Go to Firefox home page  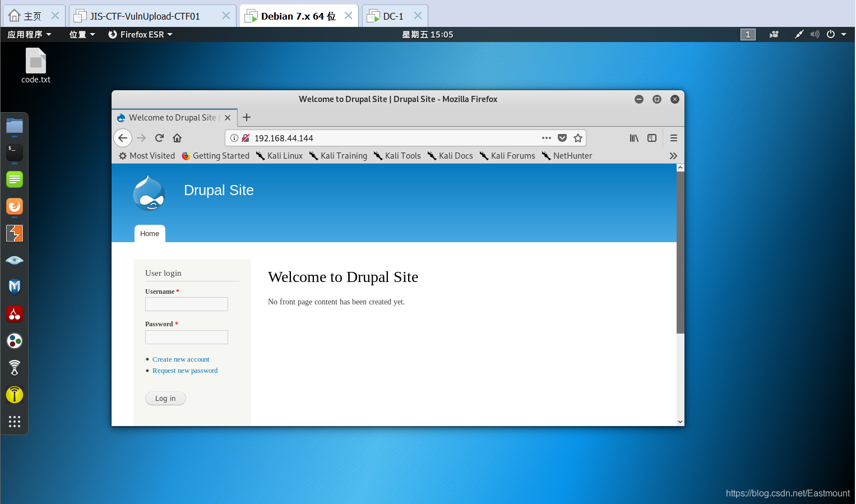pyautogui.click(x=177, y=138)
